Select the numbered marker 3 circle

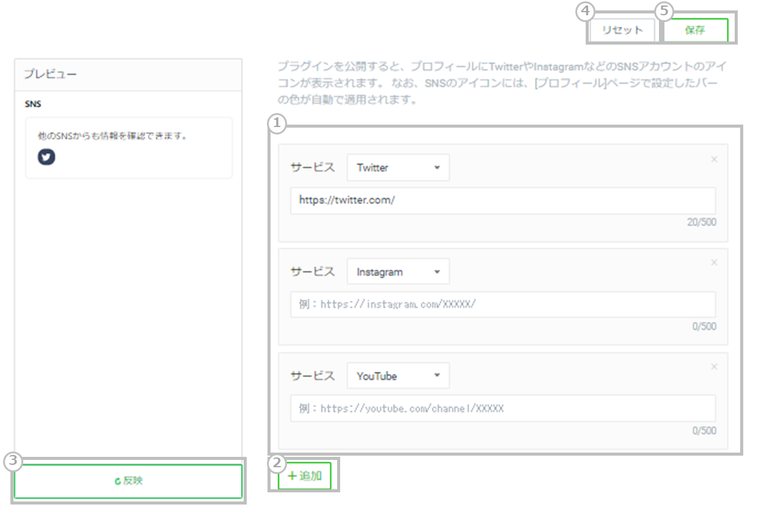click(12, 462)
